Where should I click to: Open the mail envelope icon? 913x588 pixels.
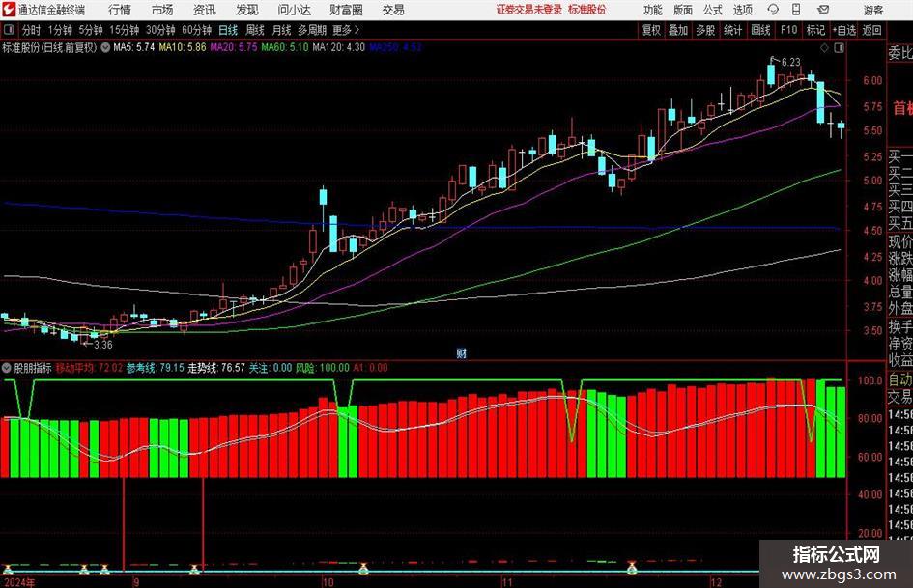point(823,10)
